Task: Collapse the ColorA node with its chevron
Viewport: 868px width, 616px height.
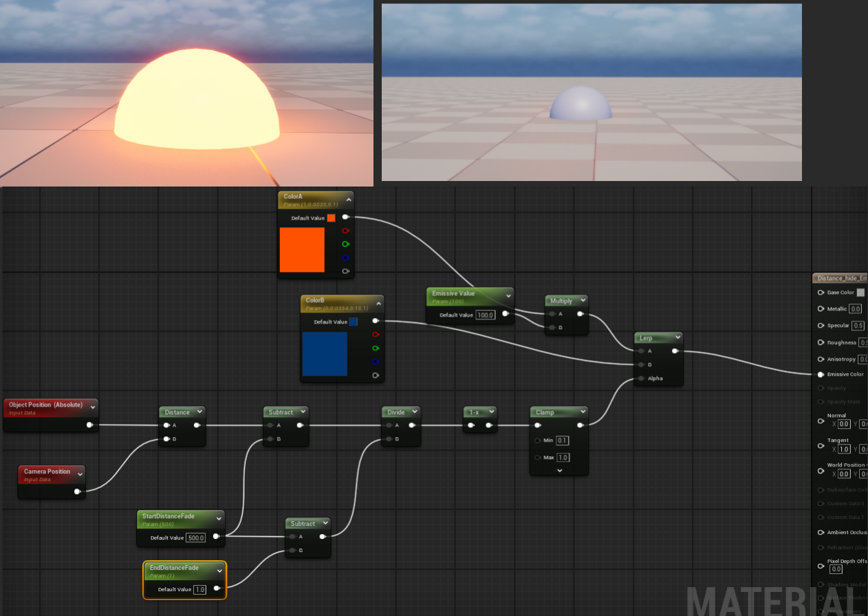Action: point(348,200)
